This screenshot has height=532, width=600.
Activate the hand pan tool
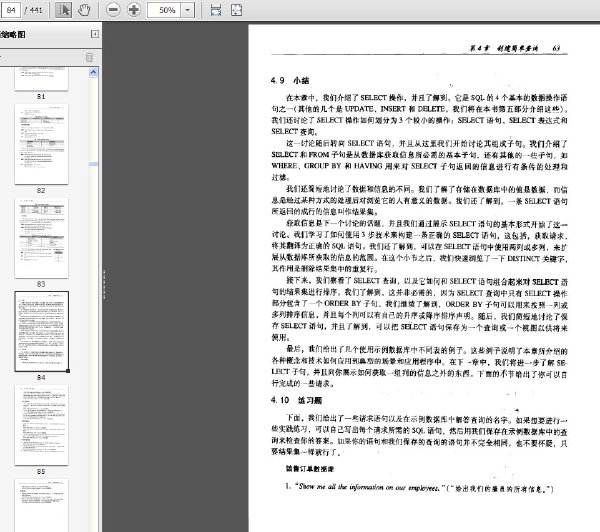pyautogui.click(x=84, y=10)
